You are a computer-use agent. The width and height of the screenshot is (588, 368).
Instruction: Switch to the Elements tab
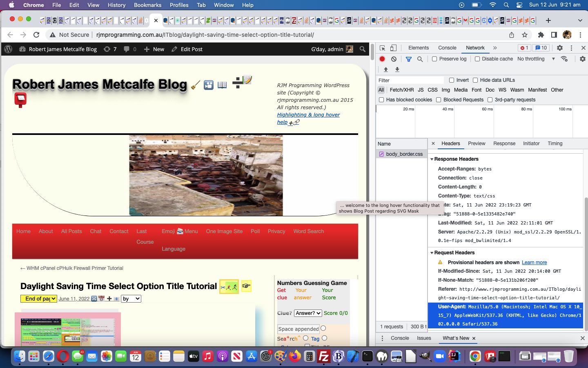pyautogui.click(x=419, y=48)
